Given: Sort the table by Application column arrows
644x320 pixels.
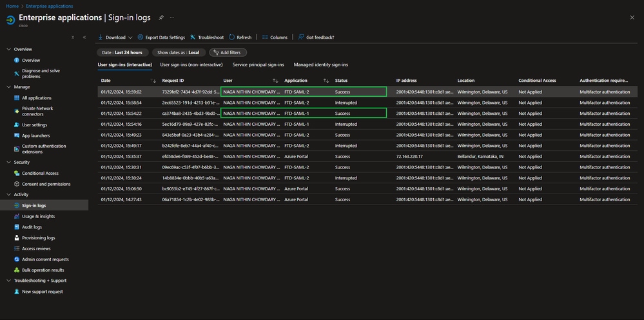Looking at the screenshot, I should (326, 81).
